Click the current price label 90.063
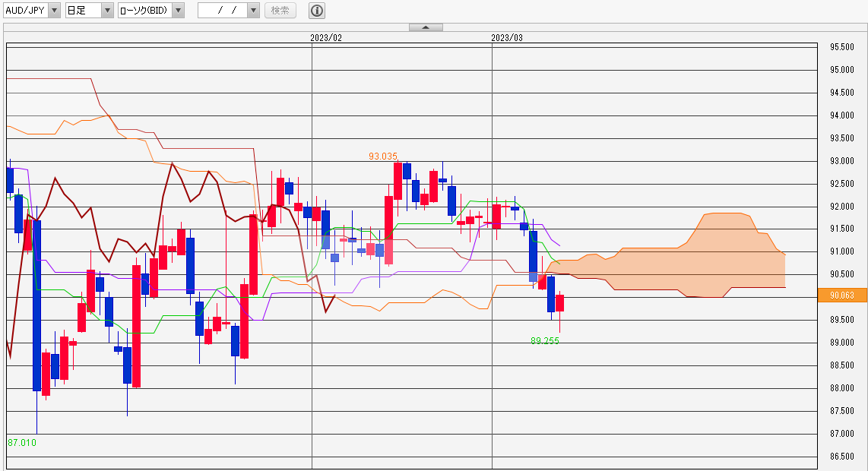Viewport: 868px width, 471px height. click(x=842, y=295)
